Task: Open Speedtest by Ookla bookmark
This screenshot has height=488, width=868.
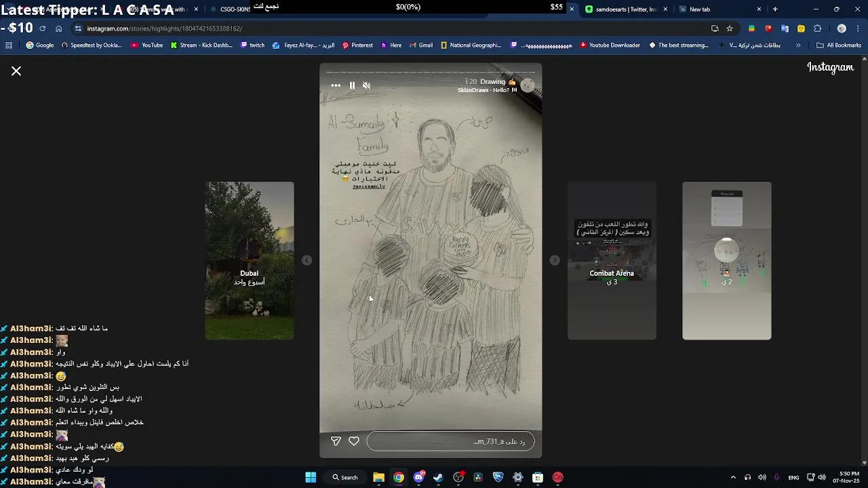Action: point(92,45)
